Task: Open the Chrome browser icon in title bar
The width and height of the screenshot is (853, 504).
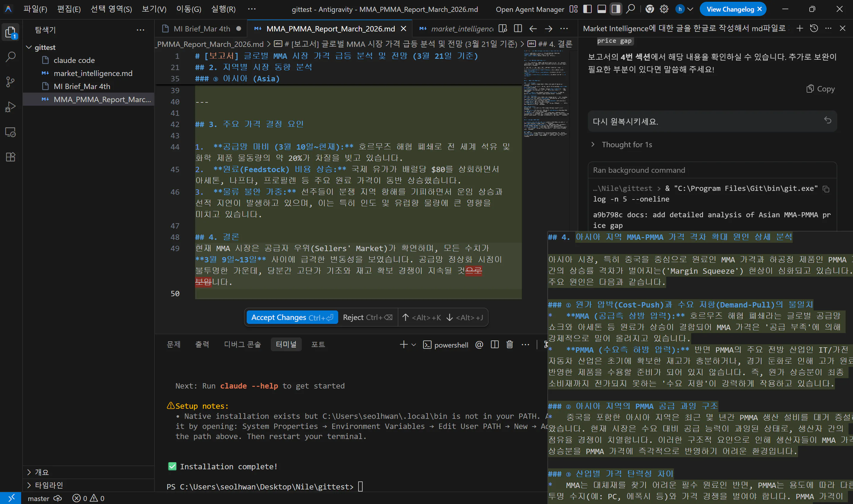Action: [x=650, y=9]
